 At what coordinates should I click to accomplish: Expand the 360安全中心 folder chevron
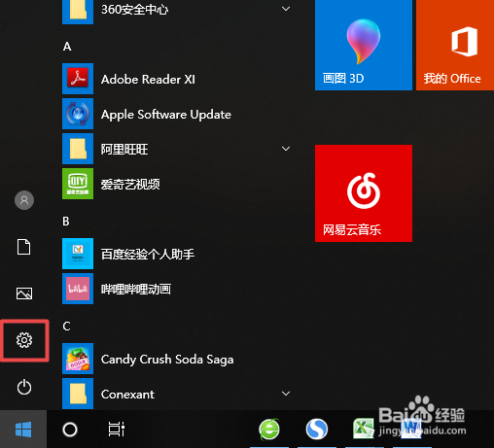coord(286,9)
